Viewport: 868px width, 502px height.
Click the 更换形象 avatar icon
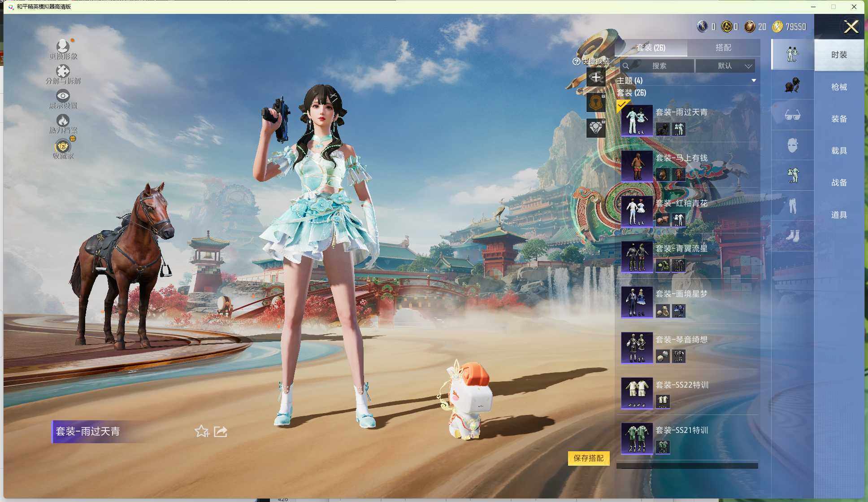click(x=63, y=46)
